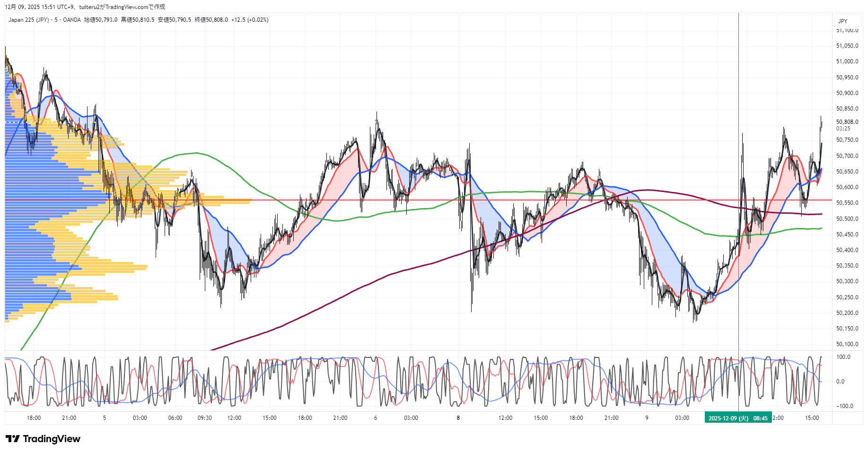The image size is (868, 453).
Task: Click the current price label 50,808.0
Action: (x=847, y=122)
